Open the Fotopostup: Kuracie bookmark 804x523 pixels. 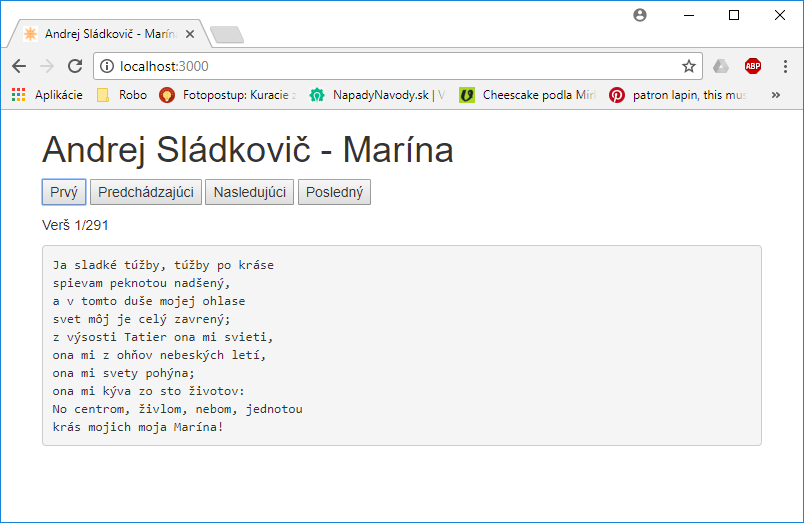pos(228,95)
